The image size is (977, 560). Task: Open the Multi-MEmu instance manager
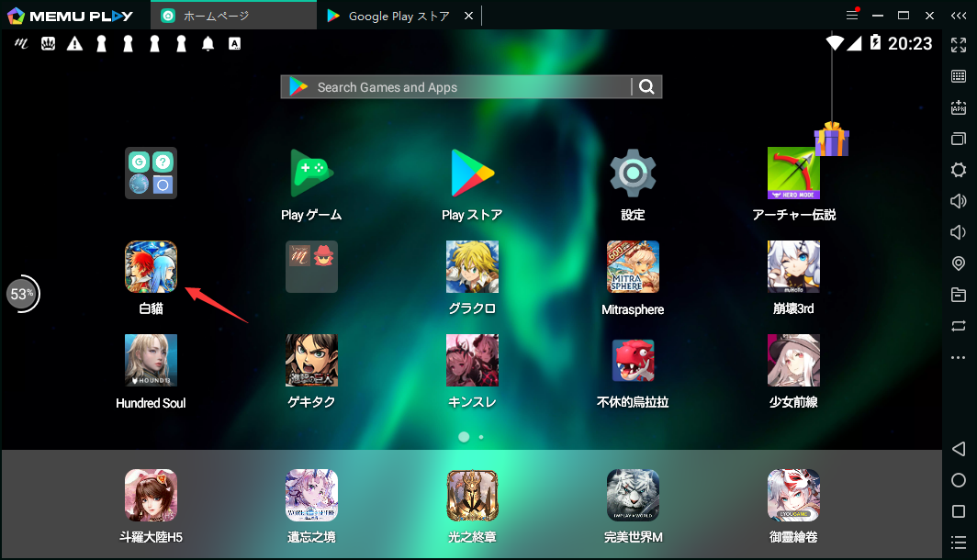pyautogui.click(x=959, y=139)
